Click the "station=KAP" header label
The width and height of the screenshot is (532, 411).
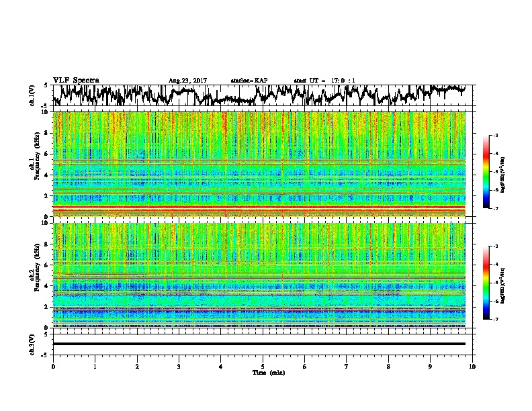pyautogui.click(x=249, y=81)
